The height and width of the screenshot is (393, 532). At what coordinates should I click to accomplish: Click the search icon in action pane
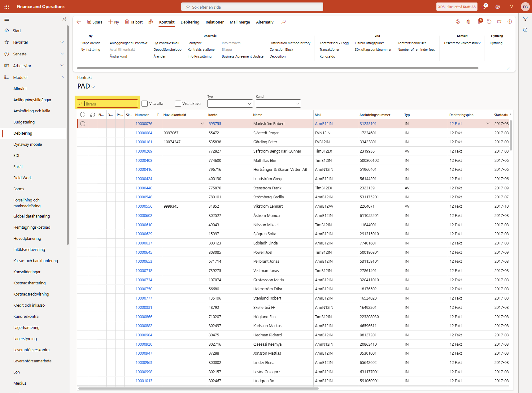coord(283,22)
